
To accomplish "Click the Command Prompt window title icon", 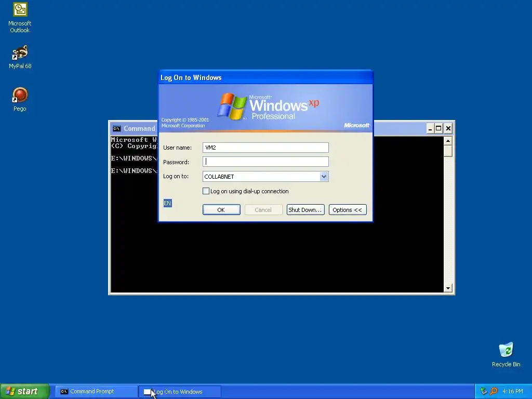I will pos(116,129).
